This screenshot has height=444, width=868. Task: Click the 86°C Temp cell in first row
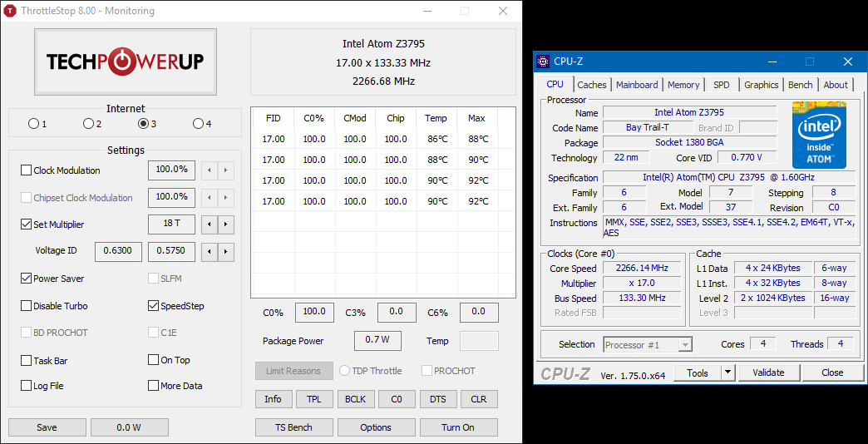(x=436, y=139)
